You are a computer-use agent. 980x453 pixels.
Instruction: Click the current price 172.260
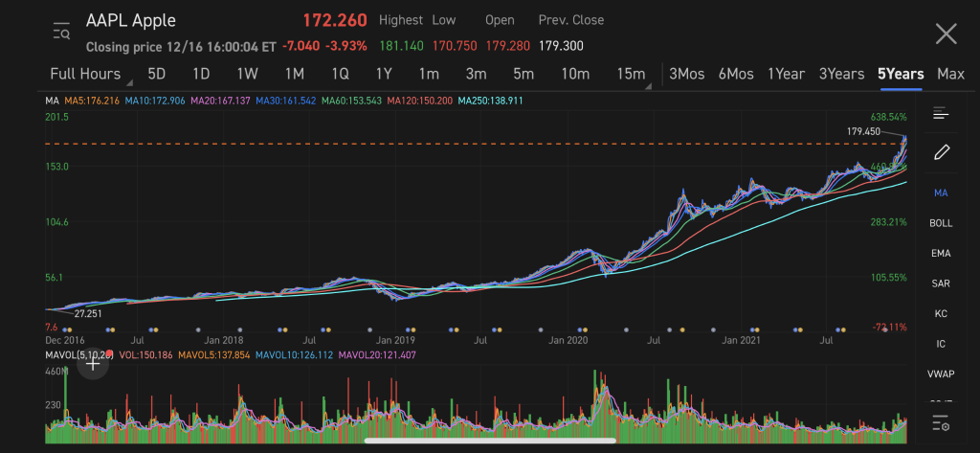[x=335, y=20]
